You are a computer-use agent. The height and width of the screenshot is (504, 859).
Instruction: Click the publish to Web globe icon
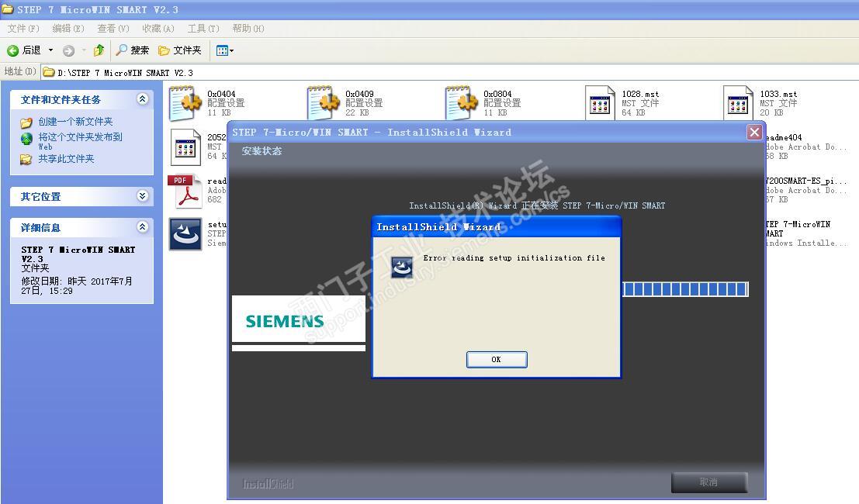coord(26,139)
